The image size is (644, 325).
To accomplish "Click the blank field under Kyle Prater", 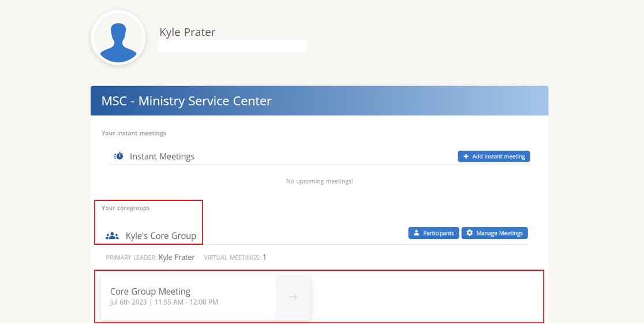I will point(233,46).
